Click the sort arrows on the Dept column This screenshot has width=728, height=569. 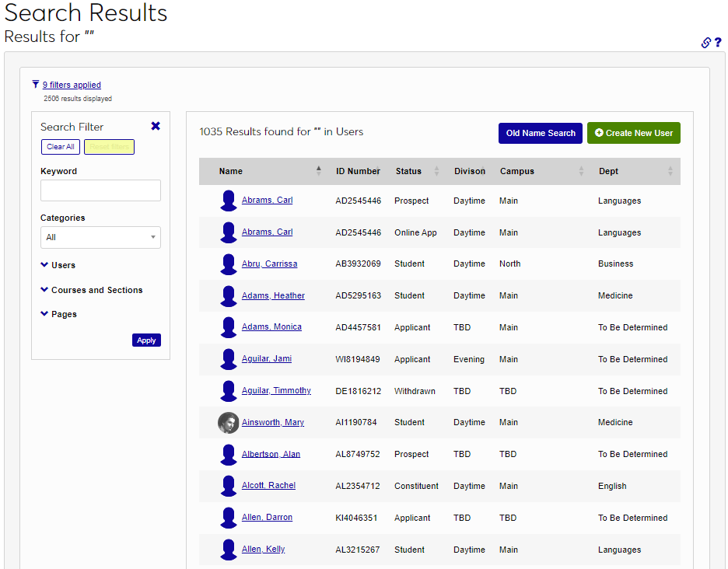[x=669, y=170]
